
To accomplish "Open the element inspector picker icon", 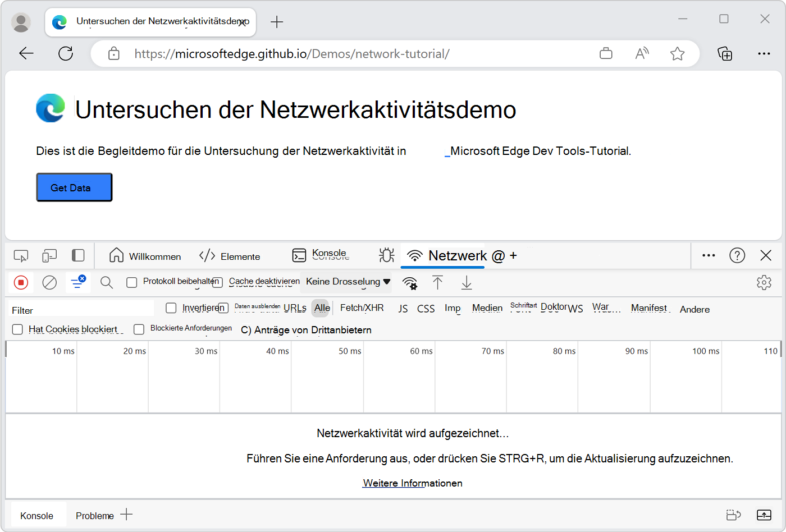I will 21,255.
